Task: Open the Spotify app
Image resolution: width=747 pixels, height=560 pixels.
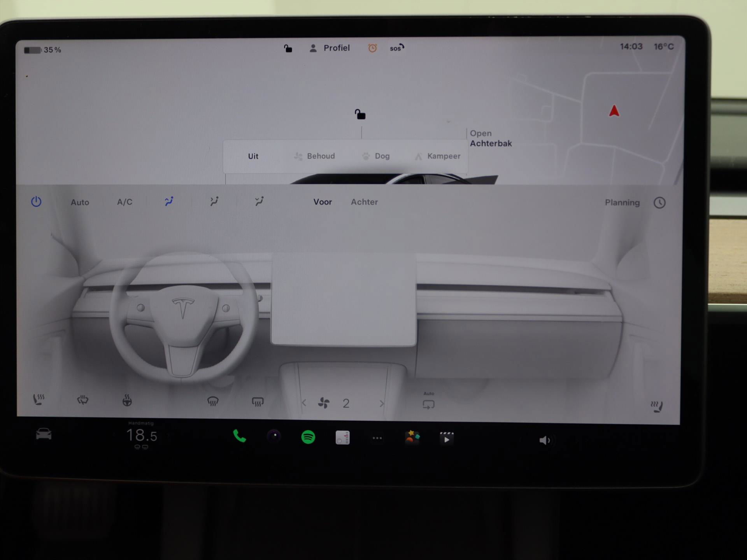Action: [x=308, y=437]
